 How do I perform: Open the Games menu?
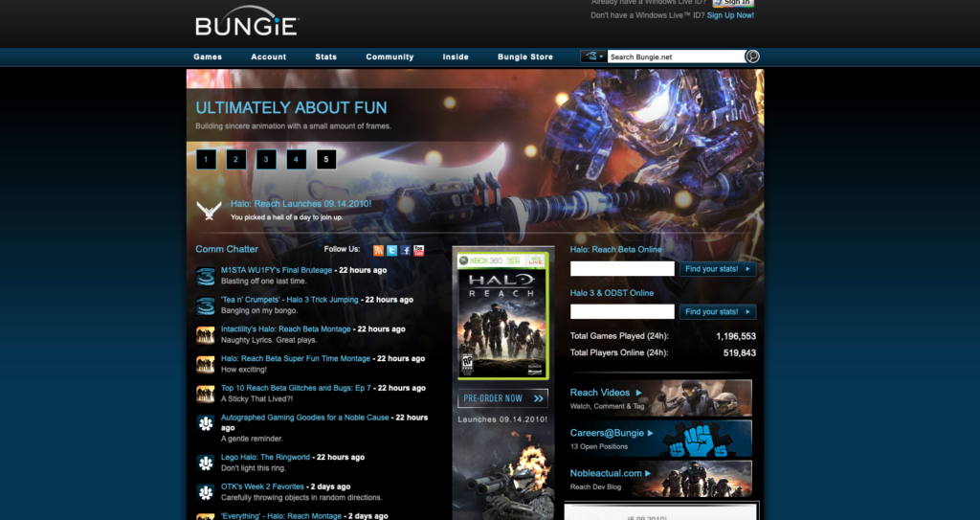[208, 57]
